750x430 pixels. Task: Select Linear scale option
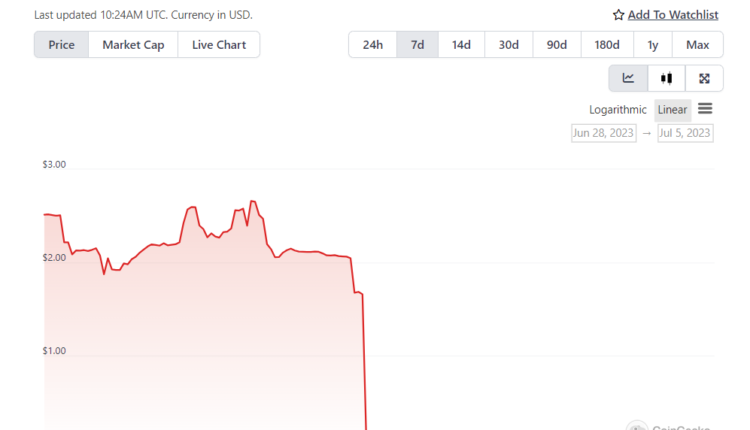672,110
